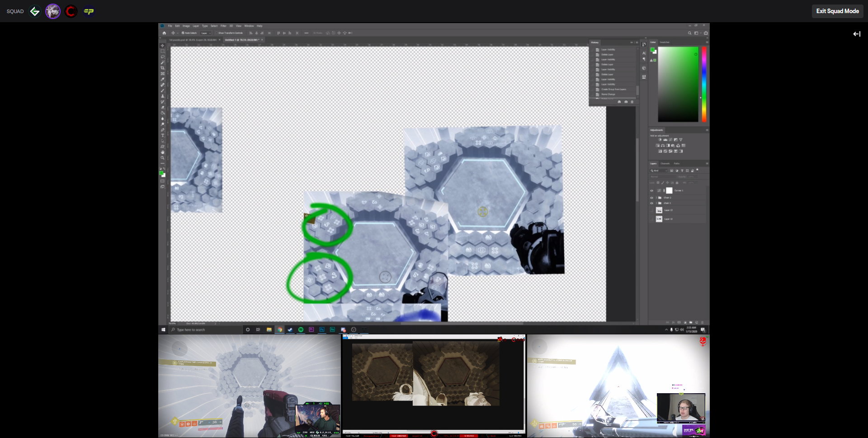Show the Layer 13 visibility box
The width and height of the screenshot is (868, 438).
[x=651, y=210]
